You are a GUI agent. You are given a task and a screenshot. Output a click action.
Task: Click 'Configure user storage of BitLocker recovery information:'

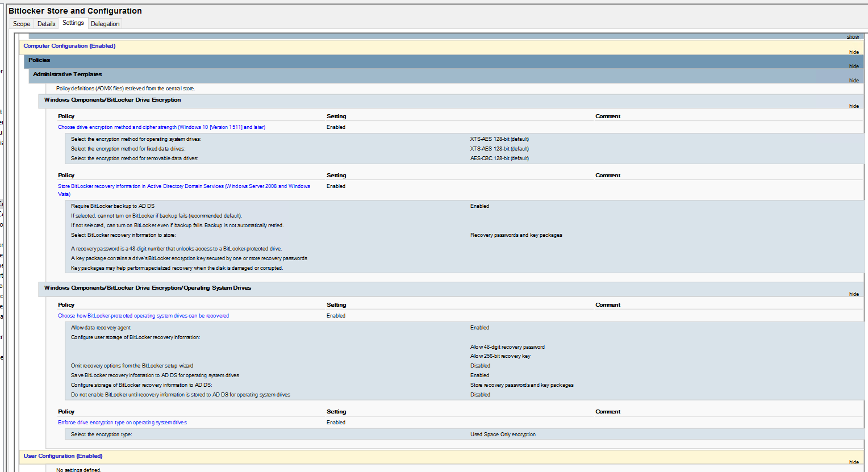(136, 337)
